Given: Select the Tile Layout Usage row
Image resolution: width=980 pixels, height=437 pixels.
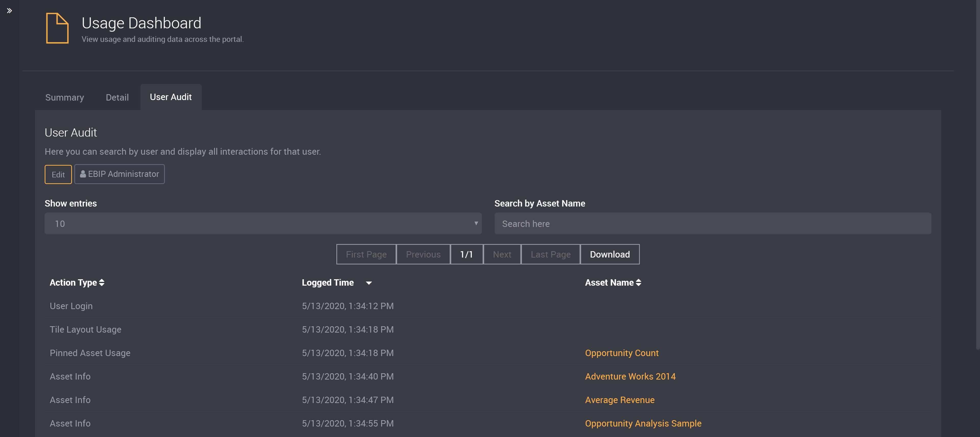Looking at the screenshot, I should pyautogui.click(x=488, y=330).
